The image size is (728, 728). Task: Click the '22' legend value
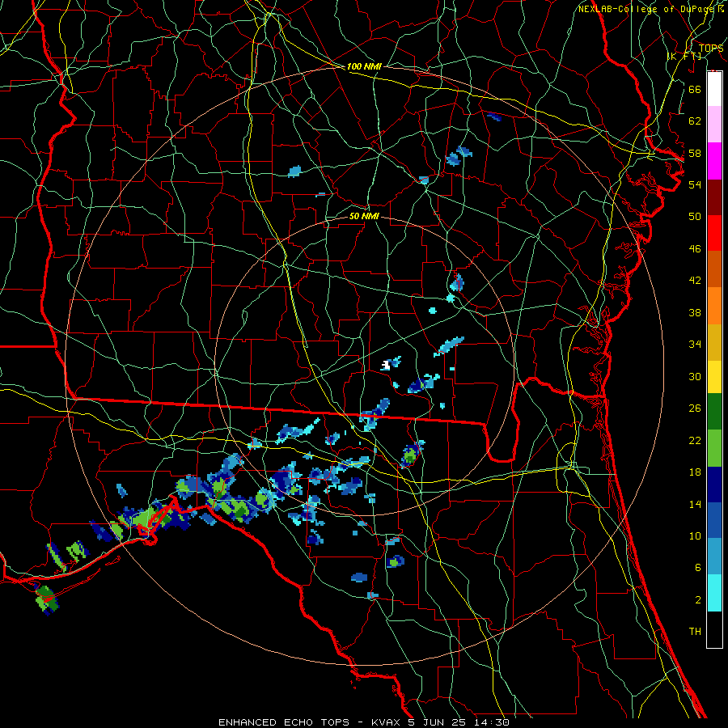tap(695, 440)
